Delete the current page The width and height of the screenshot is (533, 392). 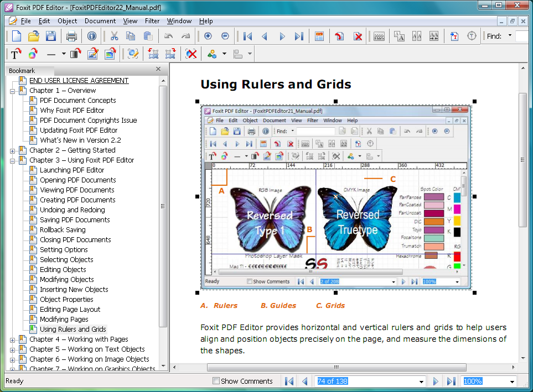(359, 35)
